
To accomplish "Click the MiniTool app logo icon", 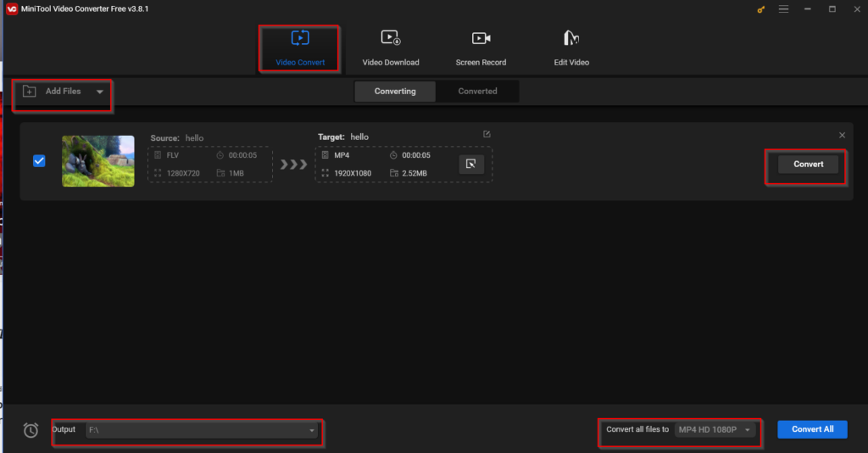I will tap(12, 8).
